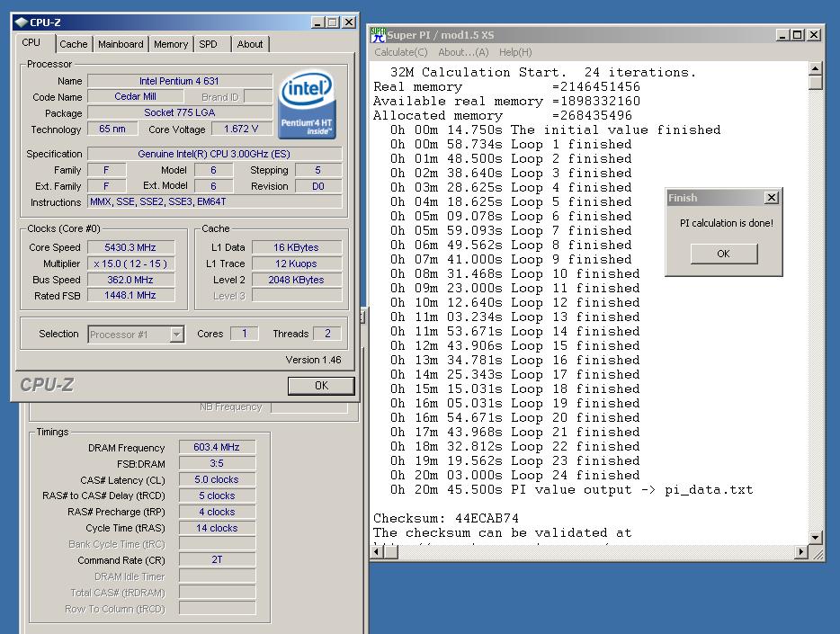Open the Calculate(C) menu

(x=401, y=52)
